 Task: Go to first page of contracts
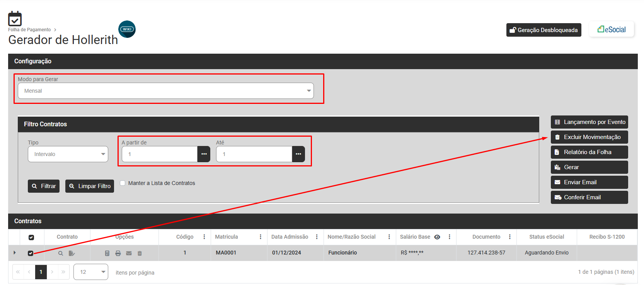(18, 272)
